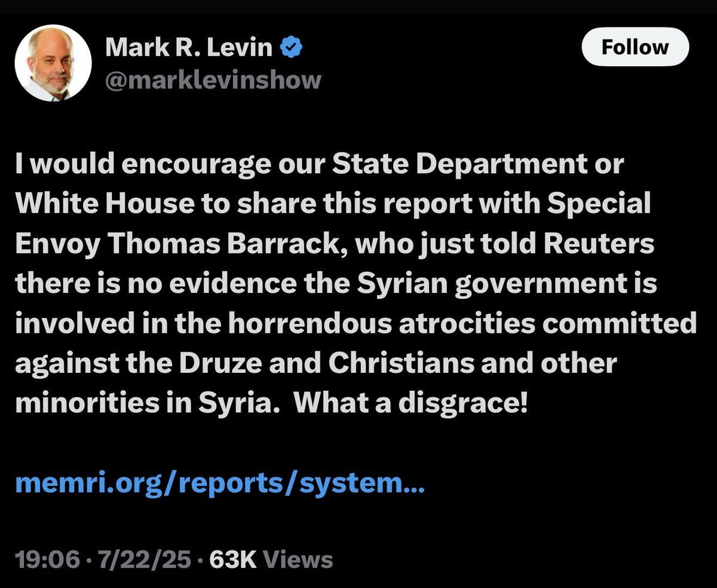The image size is (717, 588).
Task: Open the @marklevinshow handle
Action: tap(213, 80)
